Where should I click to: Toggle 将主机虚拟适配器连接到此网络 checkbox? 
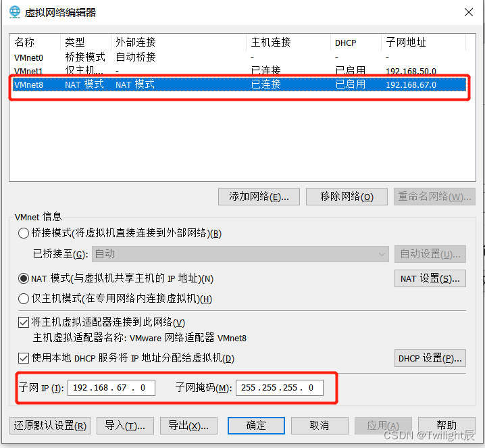(x=24, y=322)
